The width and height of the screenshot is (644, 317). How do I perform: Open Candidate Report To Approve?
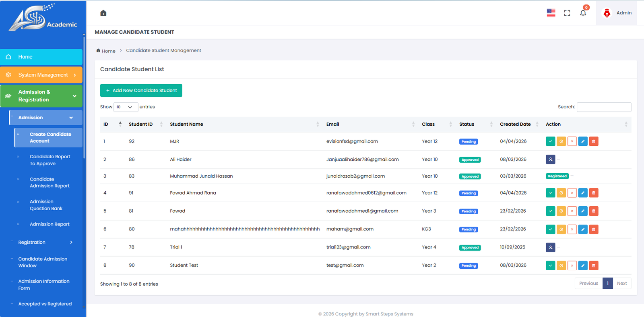pos(50,160)
